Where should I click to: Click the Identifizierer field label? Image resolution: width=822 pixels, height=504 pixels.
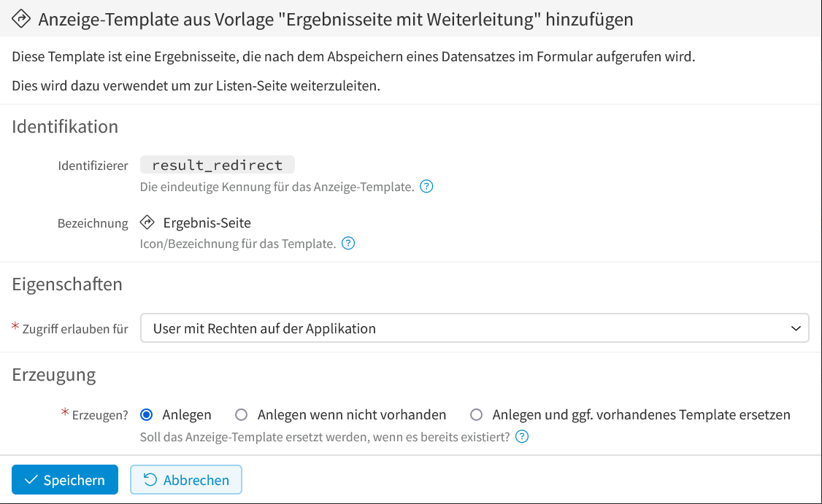click(93, 166)
